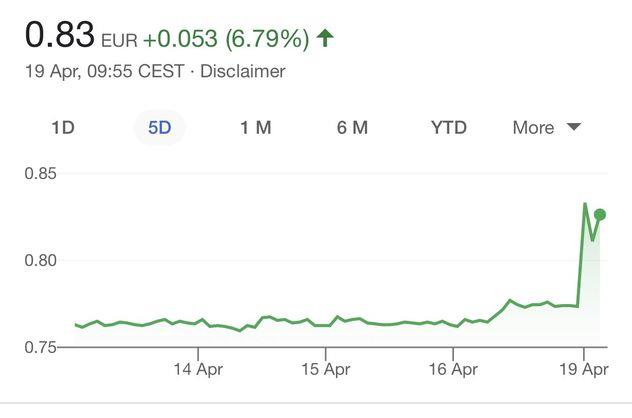Click the 19 Apr date marker
The width and height of the screenshot is (632, 418).
click(x=583, y=369)
